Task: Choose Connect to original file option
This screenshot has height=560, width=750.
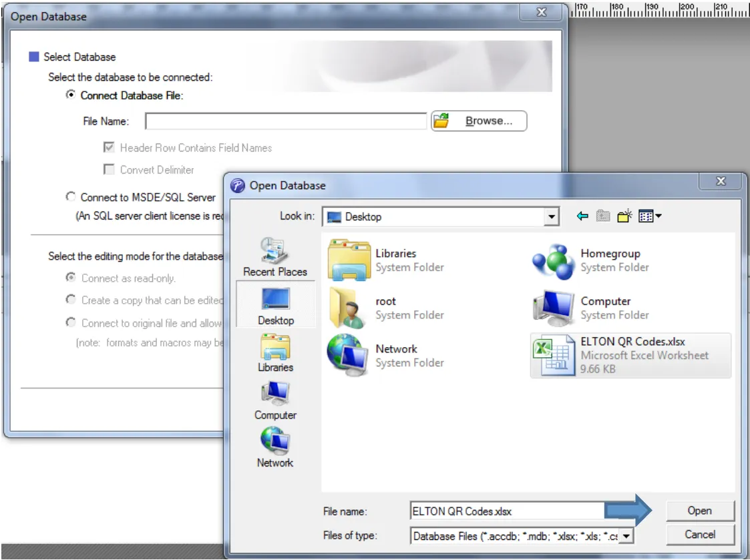Action: click(x=71, y=322)
